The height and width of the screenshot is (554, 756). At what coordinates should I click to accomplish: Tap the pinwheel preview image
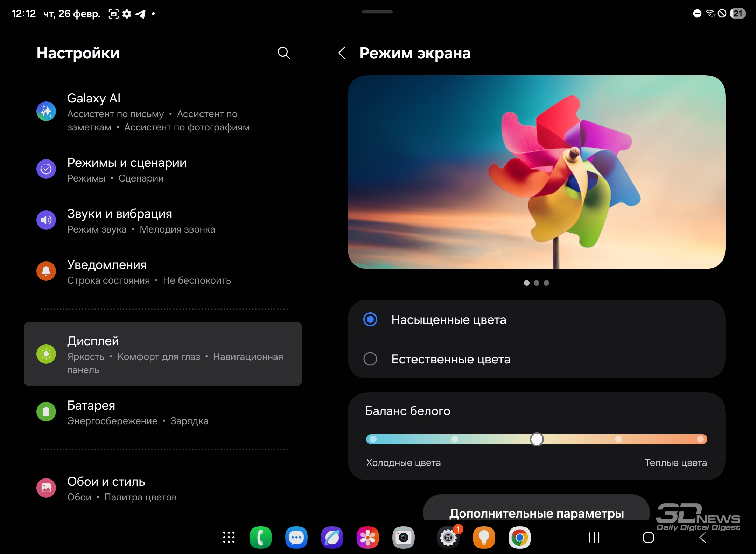tap(536, 172)
